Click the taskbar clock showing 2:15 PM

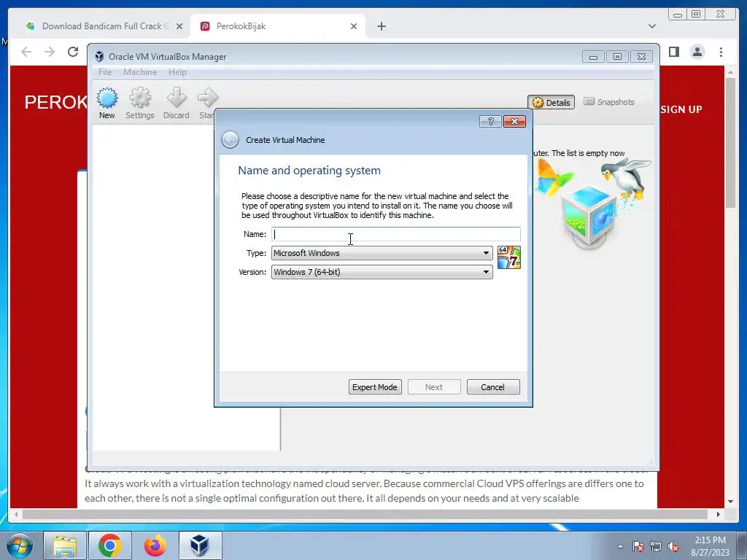[x=711, y=546]
